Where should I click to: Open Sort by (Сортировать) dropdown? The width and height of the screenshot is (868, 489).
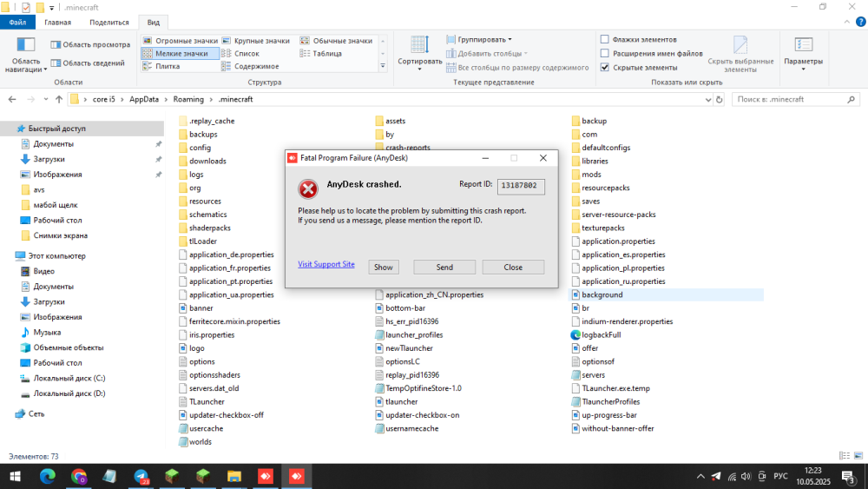point(419,53)
